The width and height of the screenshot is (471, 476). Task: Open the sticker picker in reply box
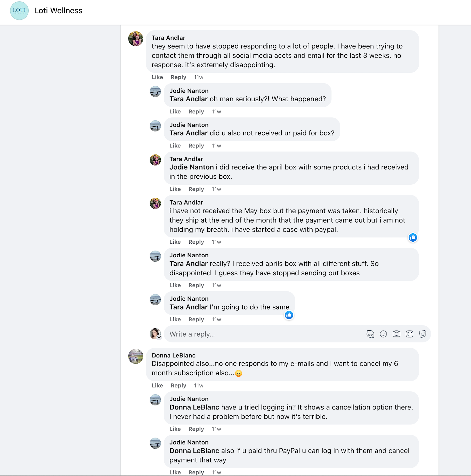(x=423, y=334)
